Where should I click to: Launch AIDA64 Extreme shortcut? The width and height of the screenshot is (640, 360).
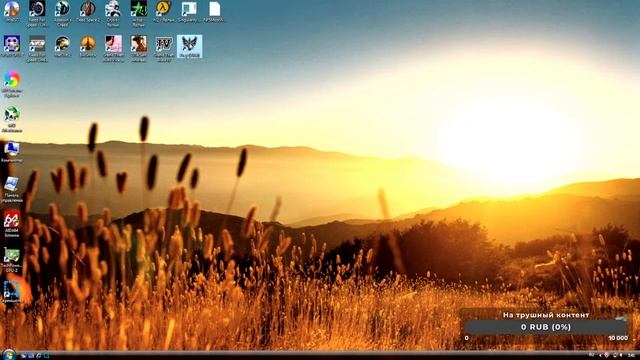(11, 224)
